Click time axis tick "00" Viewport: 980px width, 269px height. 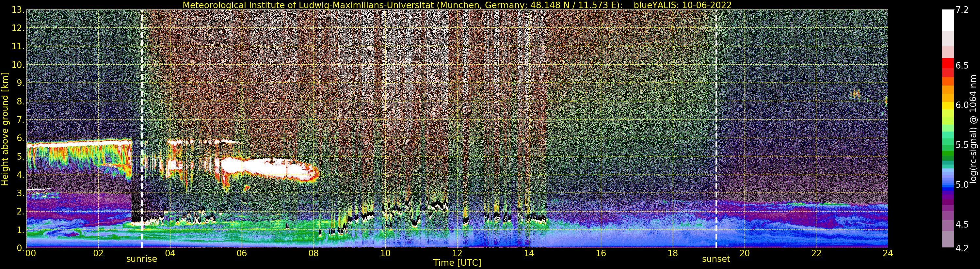30,253
